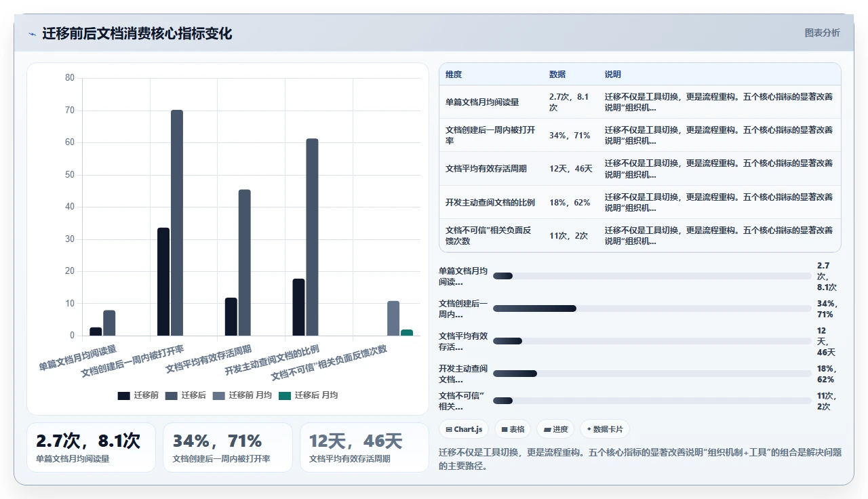The image size is (868, 499).
Task: Select the 数据卡片 tag
Action: point(605,429)
